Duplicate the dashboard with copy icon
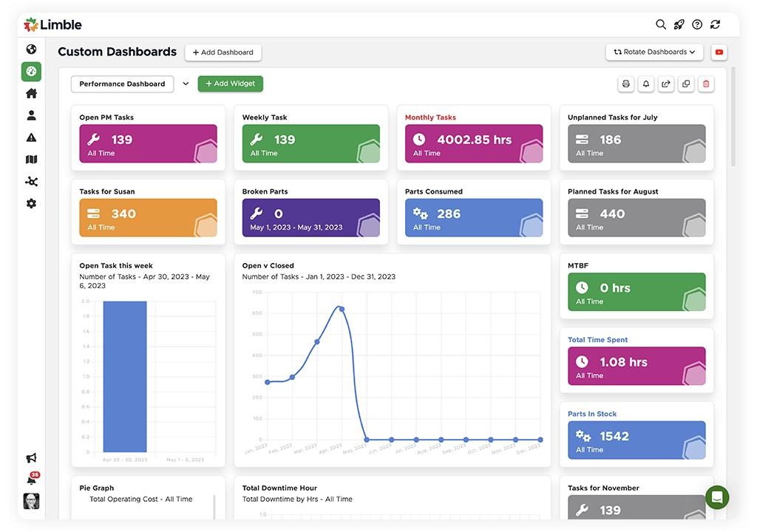757x532 pixels. [x=686, y=84]
